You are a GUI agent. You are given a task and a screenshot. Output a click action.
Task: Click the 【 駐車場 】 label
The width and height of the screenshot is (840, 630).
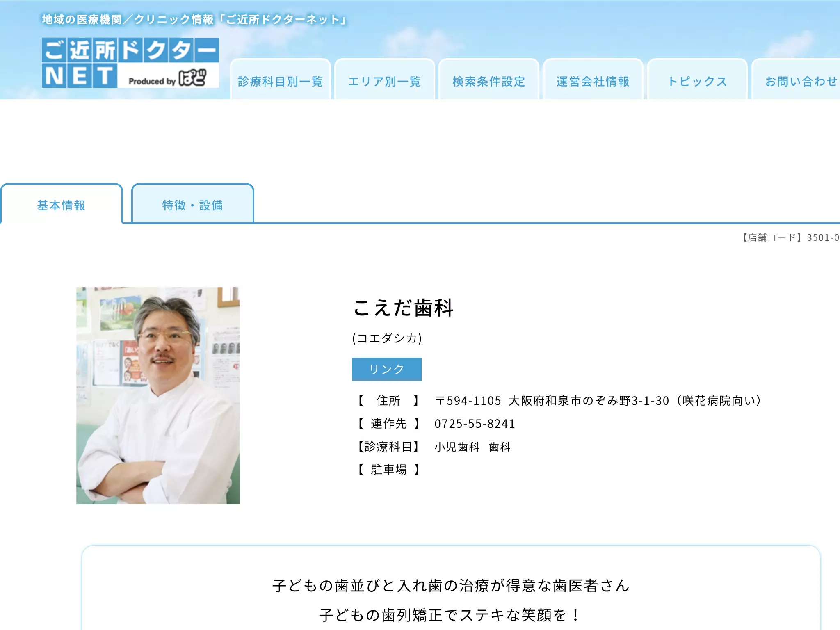388,470
